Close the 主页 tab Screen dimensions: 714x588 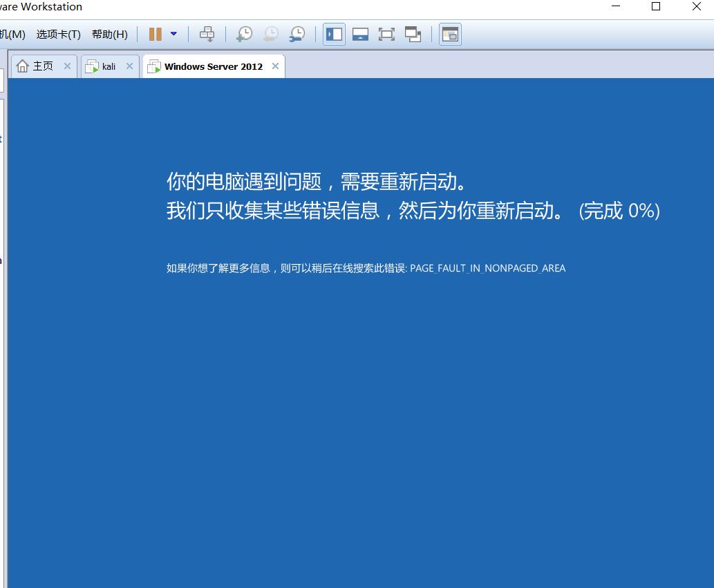point(68,66)
